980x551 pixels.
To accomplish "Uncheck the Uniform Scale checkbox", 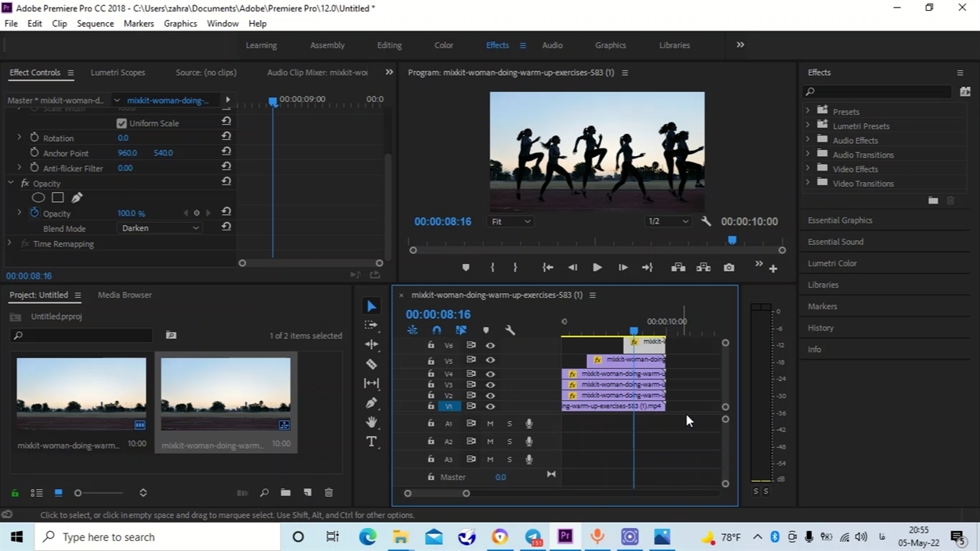I will (x=121, y=123).
